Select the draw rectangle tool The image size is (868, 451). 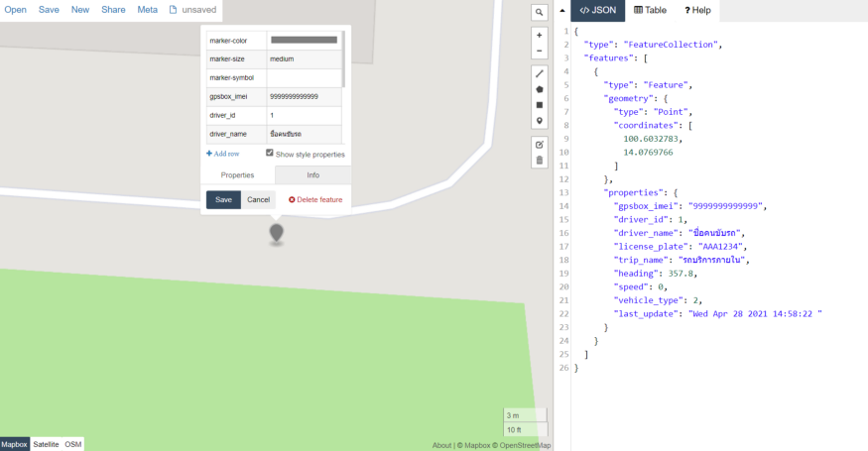pyautogui.click(x=540, y=105)
